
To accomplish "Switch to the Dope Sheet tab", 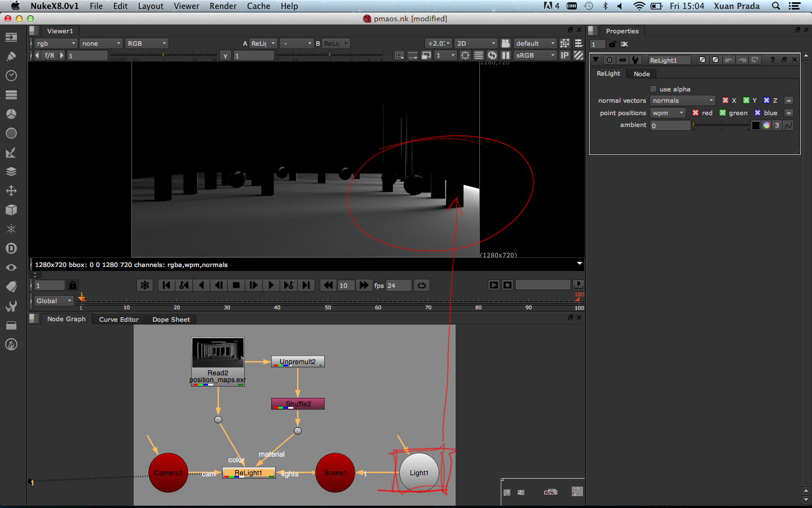I will [171, 319].
